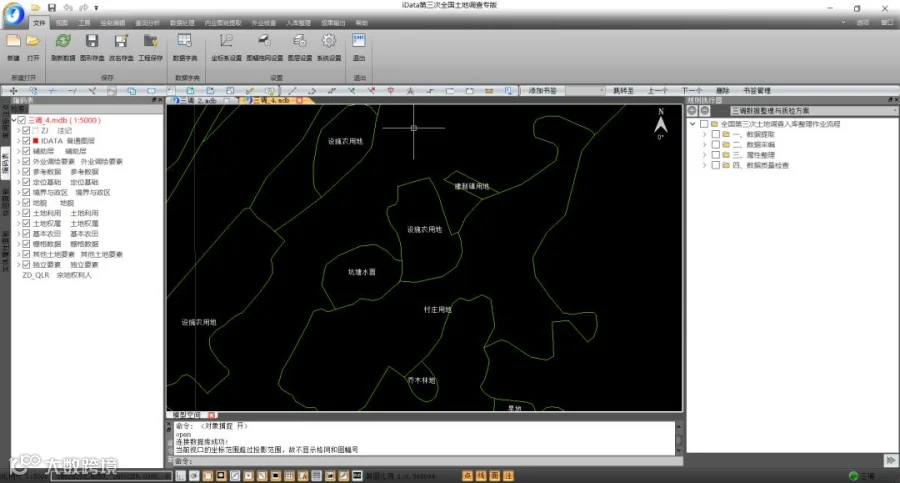The width and height of the screenshot is (900, 483).
Task: Click the straight line draw tool
Action: tap(292, 91)
